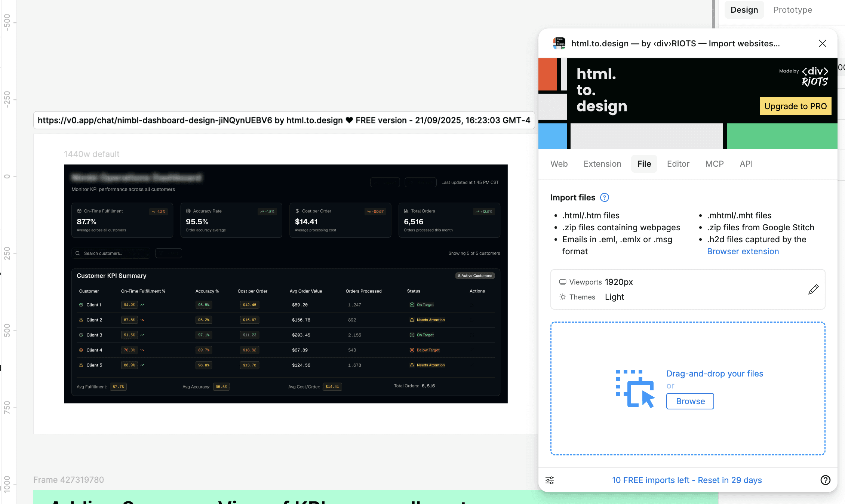The image size is (845, 504).
Task: Click the Viewports monitor icon
Action: 562,282
